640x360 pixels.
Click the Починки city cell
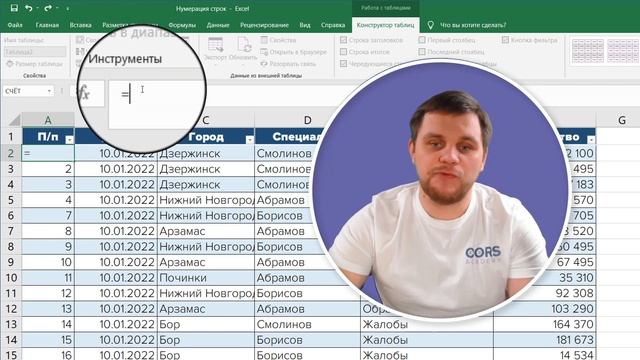coord(206,278)
